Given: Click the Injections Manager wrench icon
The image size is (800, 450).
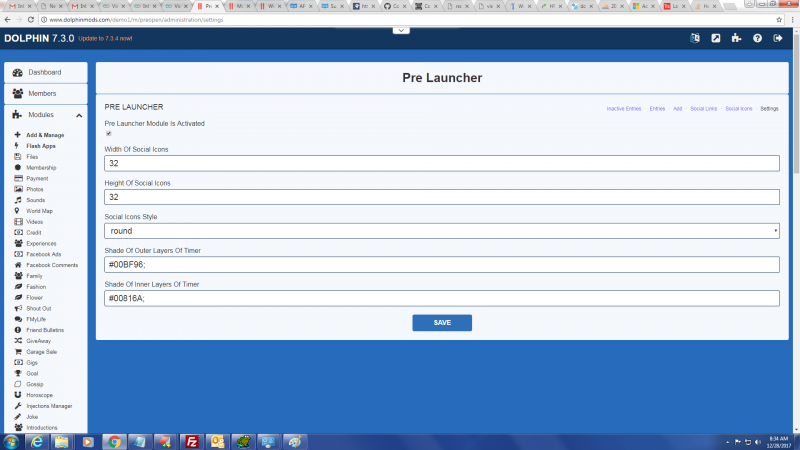Looking at the screenshot, I should [18, 406].
